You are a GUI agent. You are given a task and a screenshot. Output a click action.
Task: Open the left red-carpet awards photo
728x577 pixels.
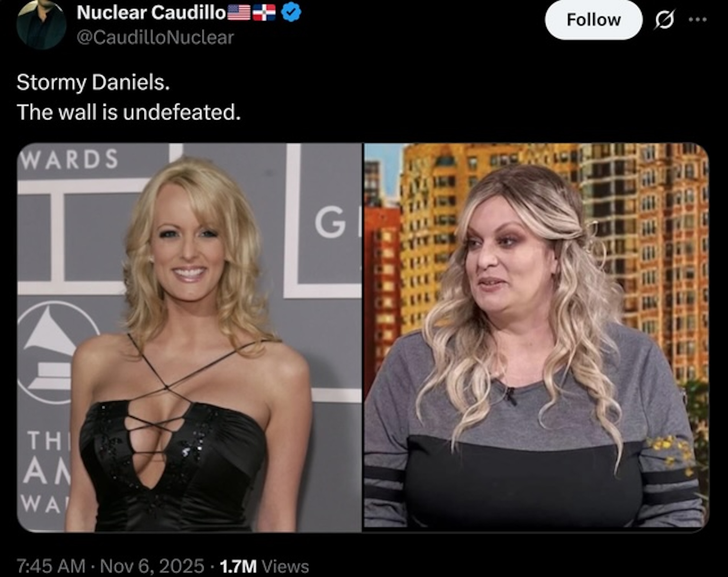tap(189, 337)
